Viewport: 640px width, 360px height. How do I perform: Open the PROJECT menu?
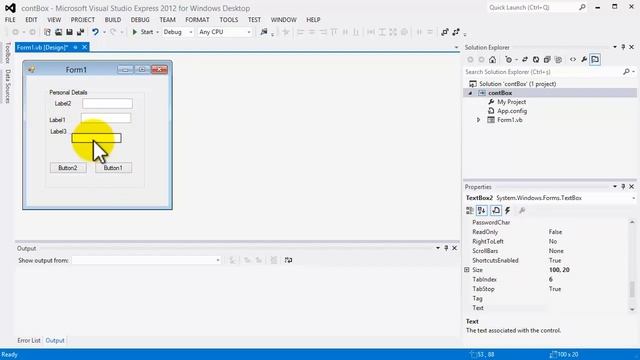coord(82,20)
